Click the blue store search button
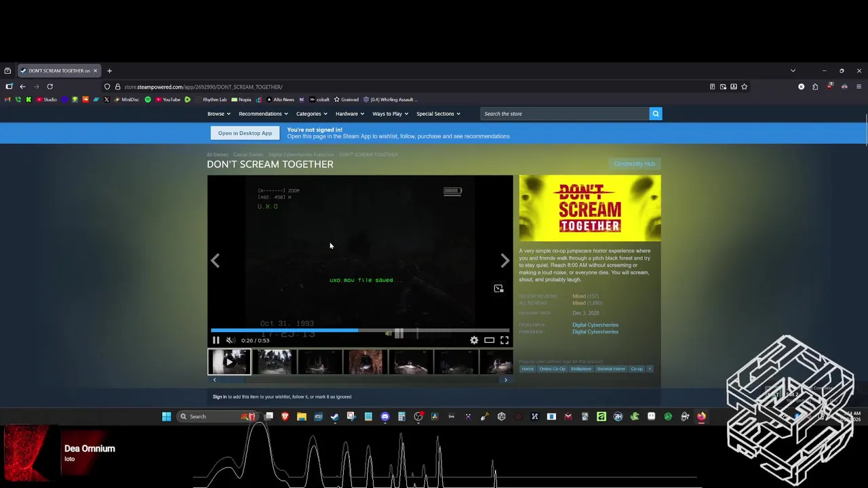The width and height of the screenshot is (868, 488). tap(655, 114)
